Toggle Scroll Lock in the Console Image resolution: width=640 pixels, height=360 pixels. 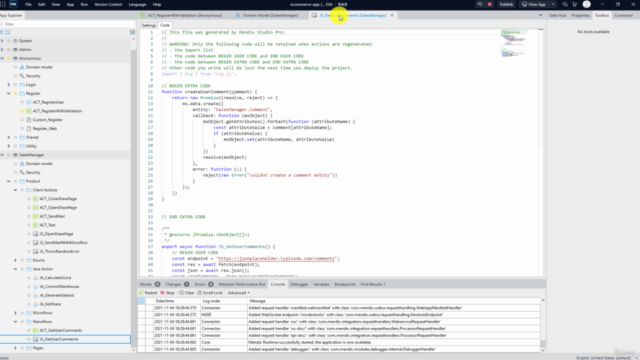tap(210, 293)
